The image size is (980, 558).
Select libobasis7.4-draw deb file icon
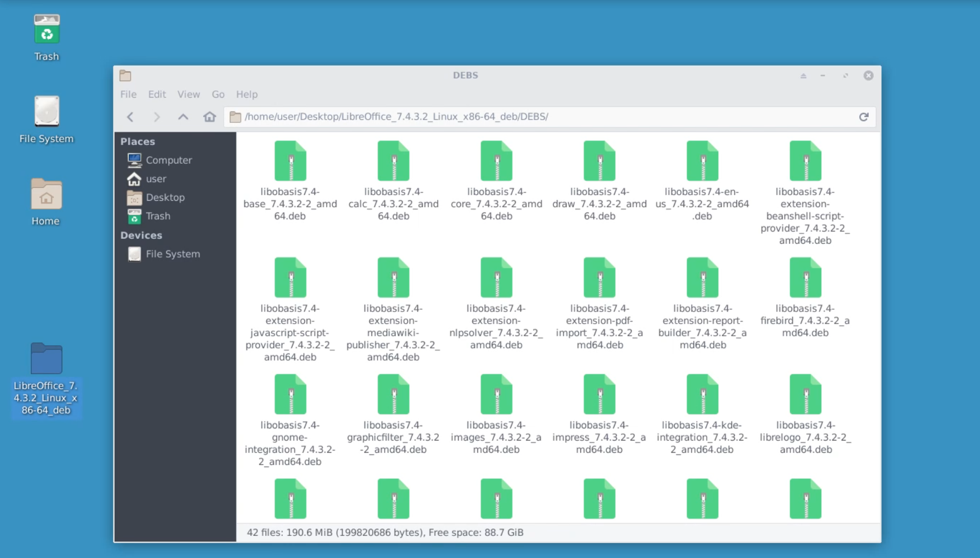point(600,161)
